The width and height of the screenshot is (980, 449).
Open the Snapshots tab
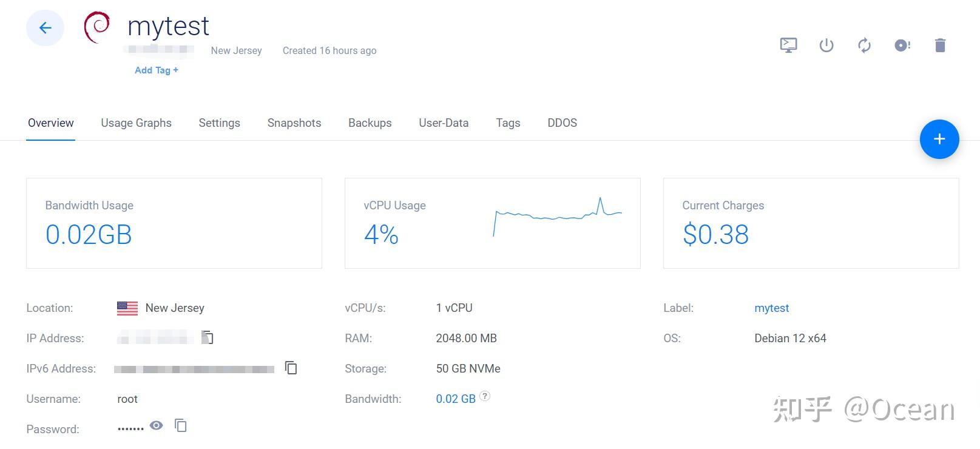(x=294, y=123)
